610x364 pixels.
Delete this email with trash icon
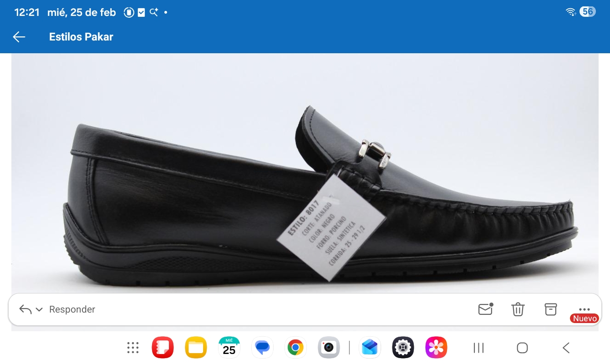[518, 309]
